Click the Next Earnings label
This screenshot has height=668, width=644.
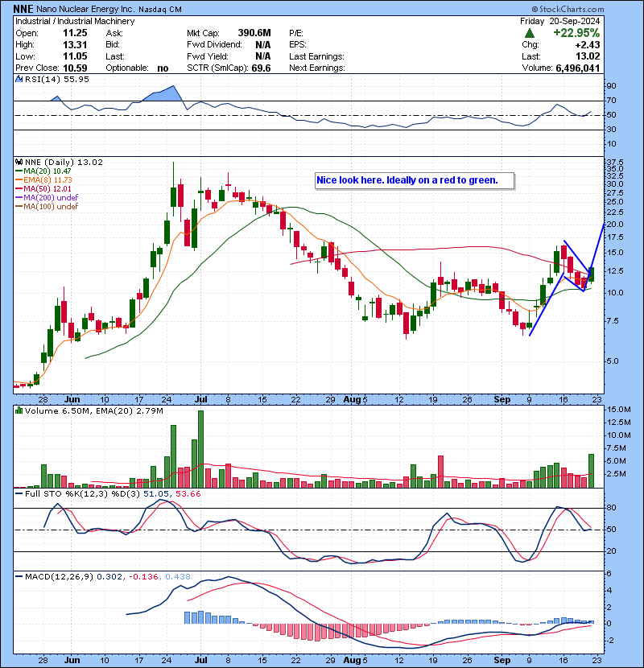tap(317, 68)
